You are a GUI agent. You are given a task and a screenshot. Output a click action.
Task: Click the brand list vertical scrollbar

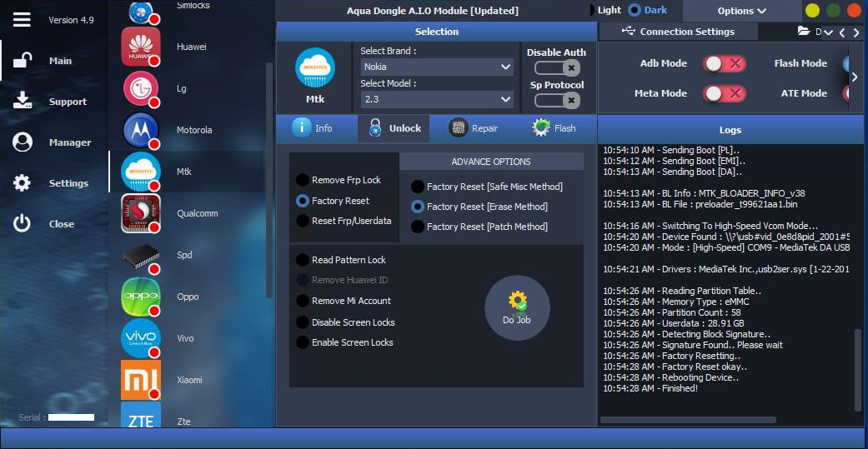click(269, 180)
